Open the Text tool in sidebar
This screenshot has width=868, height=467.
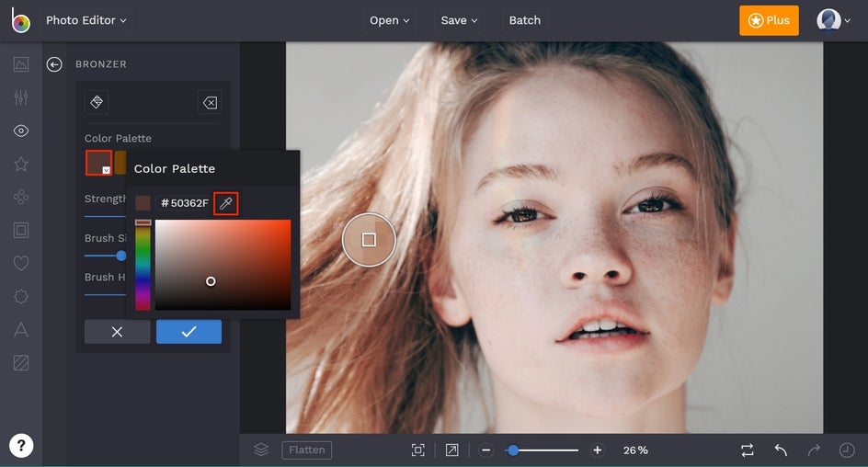point(21,330)
